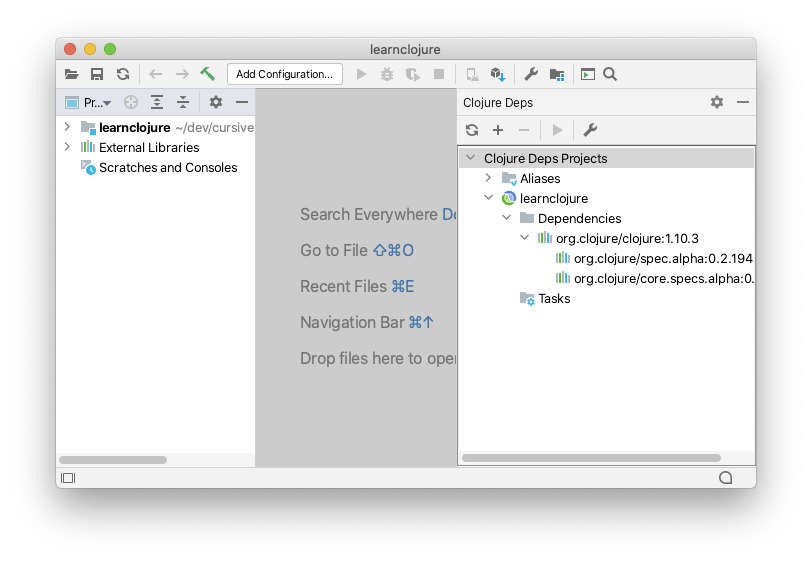This screenshot has height=562, width=812.
Task: Click the Project panel horizontal scrollbar
Action: coord(113,460)
